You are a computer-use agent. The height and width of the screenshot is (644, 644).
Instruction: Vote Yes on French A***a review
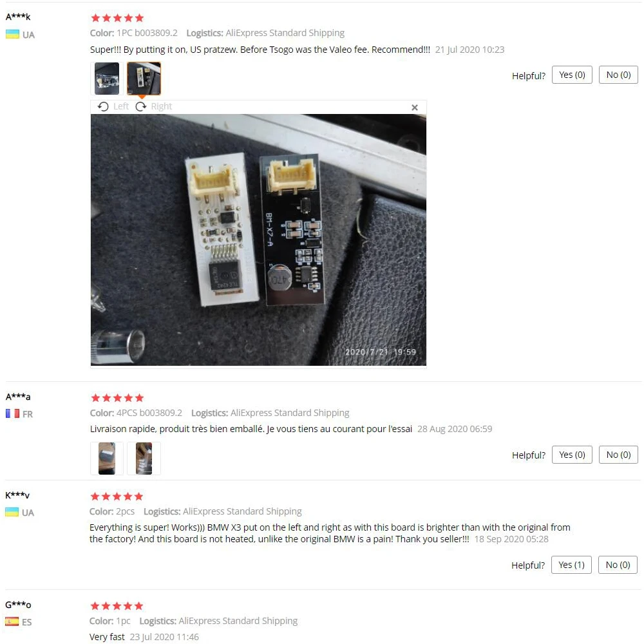coord(572,455)
